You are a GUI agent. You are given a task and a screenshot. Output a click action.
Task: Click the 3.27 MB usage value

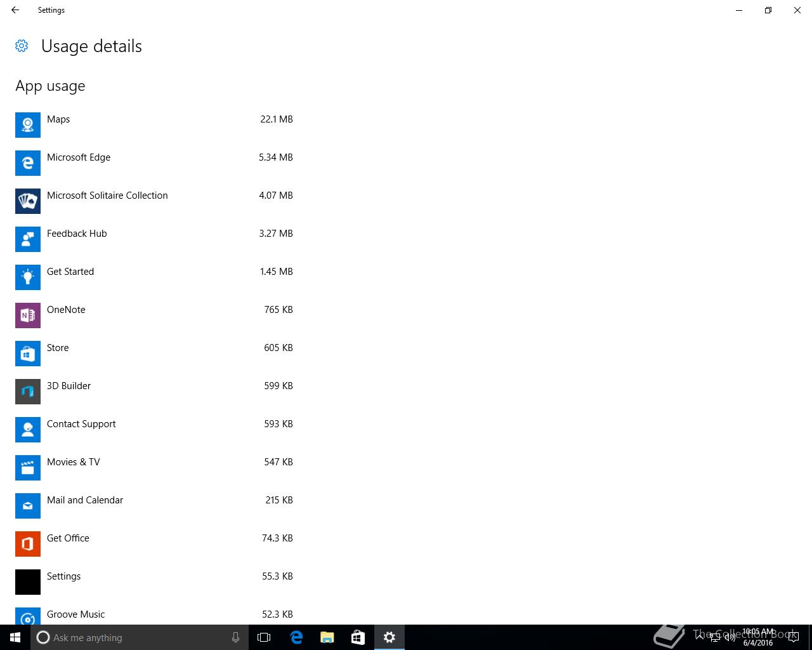tap(276, 234)
